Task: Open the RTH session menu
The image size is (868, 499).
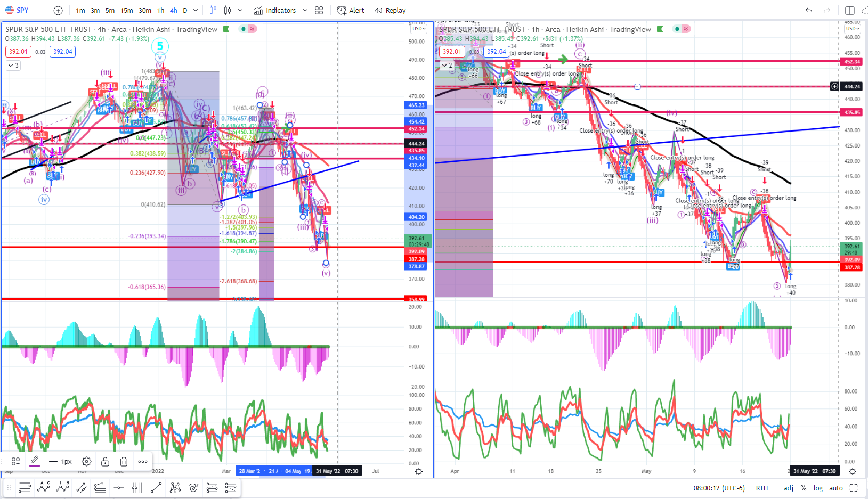Action: (762, 488)
